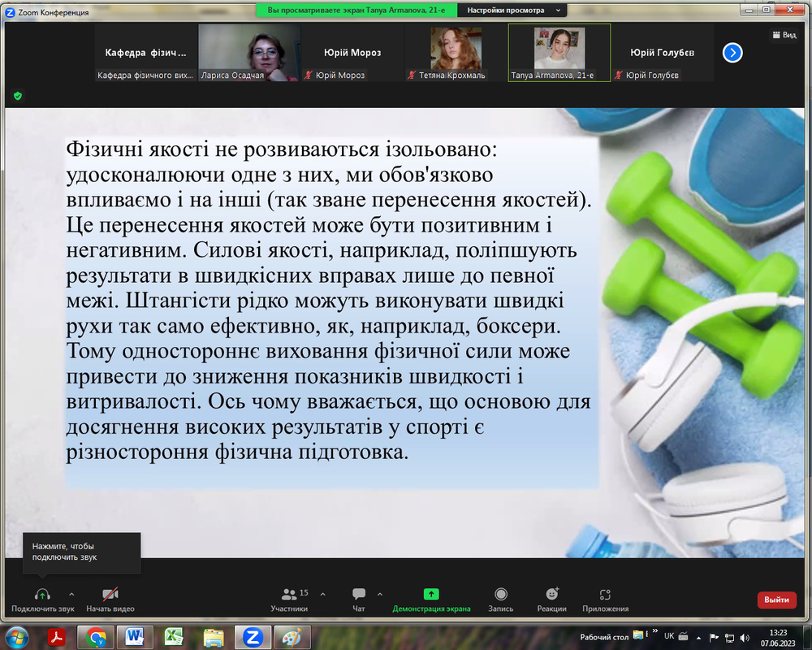Select Лариса Осадчая video thumbnail

tap(248, 52)
